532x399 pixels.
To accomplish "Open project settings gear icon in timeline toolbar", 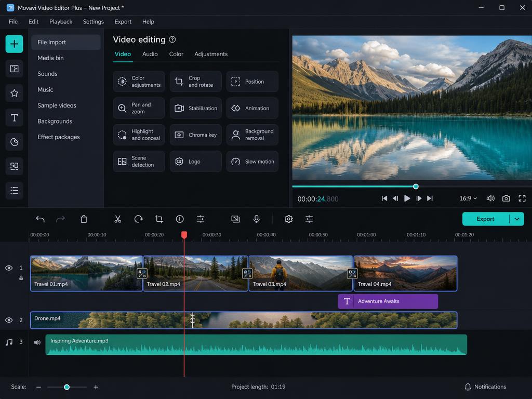I will click(x=288, y=219).
